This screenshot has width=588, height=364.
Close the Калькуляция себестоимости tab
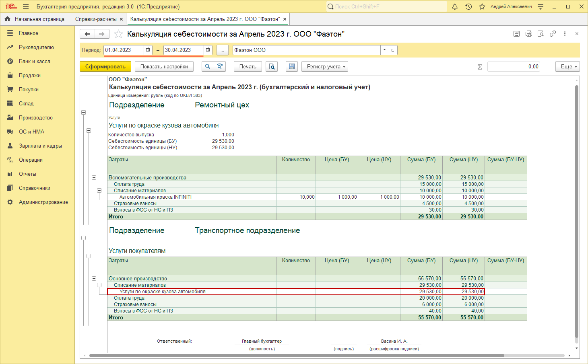point(285,19)
